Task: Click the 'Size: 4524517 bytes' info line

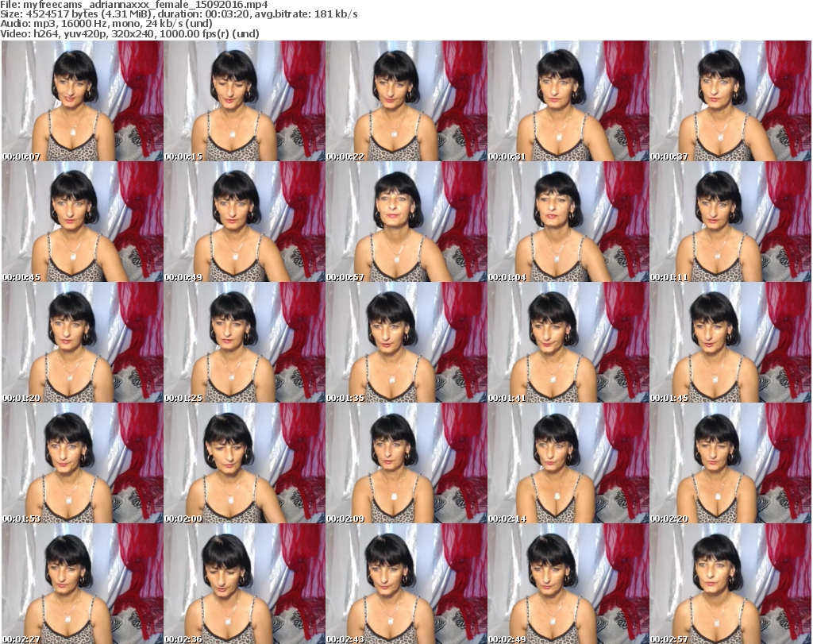Action: pos(179,14)
